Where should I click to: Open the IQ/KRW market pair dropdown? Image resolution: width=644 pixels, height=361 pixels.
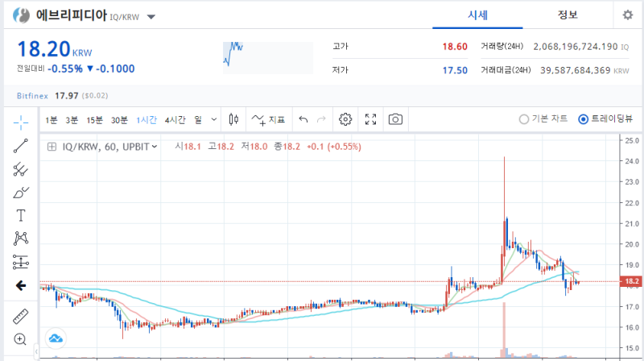151,17
